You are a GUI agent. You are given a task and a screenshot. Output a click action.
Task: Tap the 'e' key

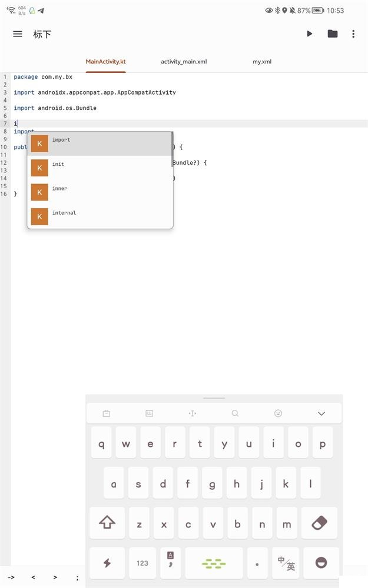pos(150,443)
